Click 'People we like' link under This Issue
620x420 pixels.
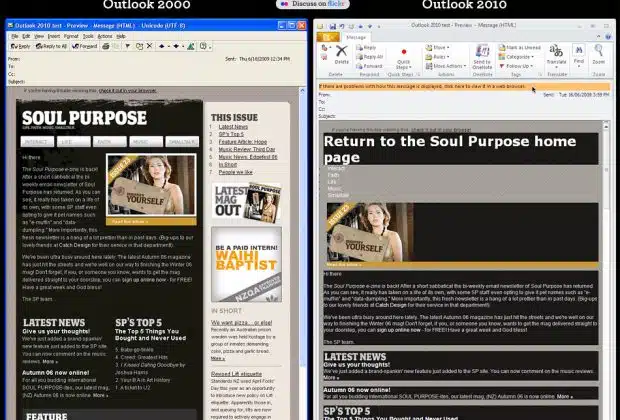236,172
